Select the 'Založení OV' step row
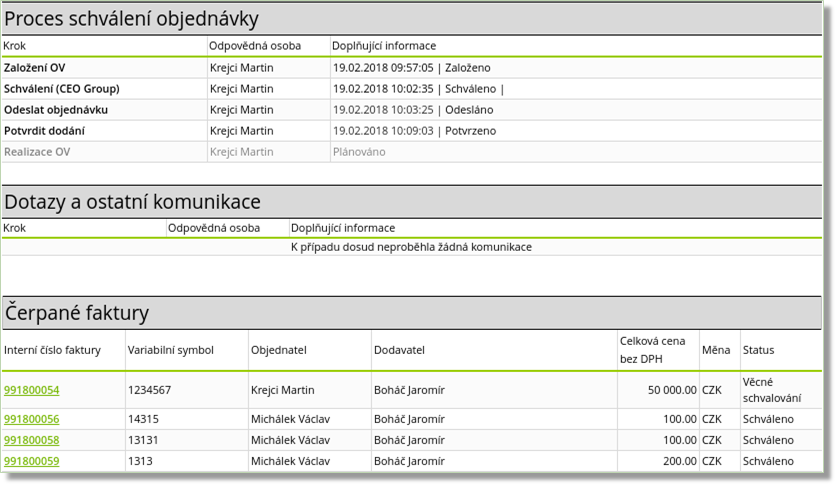 coord(35,68)
